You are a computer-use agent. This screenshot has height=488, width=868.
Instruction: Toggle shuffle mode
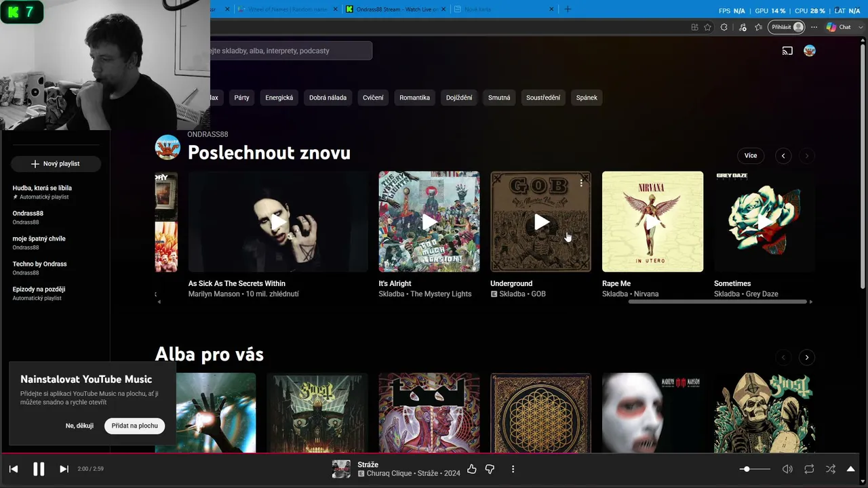[x=831, y=469]
